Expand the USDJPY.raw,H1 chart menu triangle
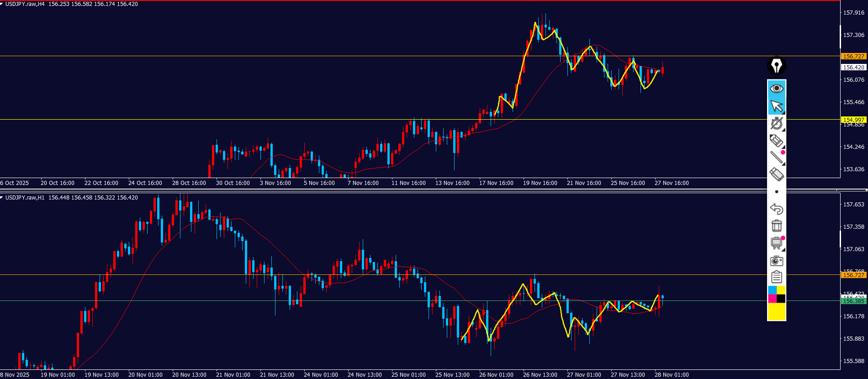The height and width of the screenshot is (379, 868). point(2,198)
